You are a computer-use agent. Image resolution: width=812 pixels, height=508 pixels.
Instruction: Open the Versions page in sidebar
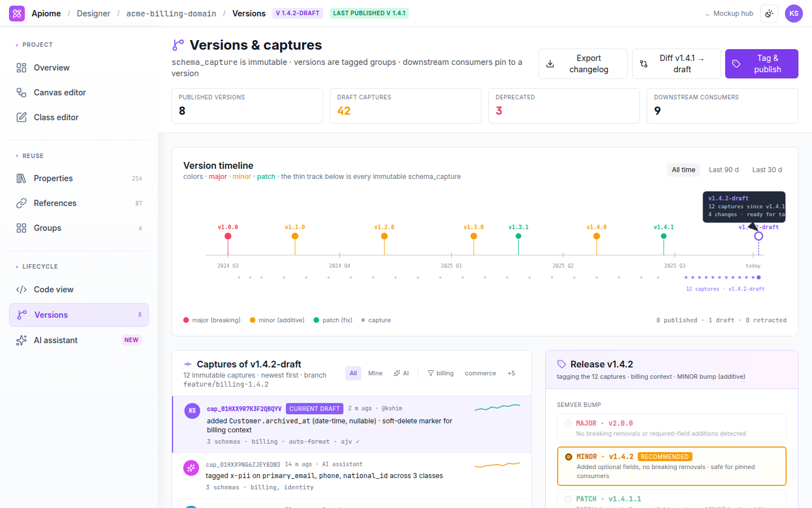(79, 315)
